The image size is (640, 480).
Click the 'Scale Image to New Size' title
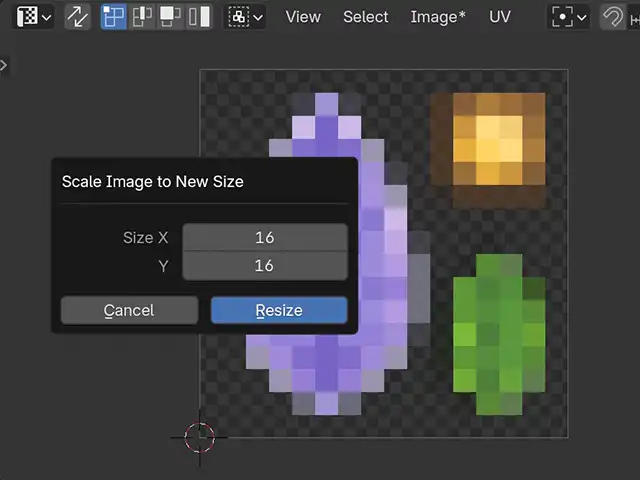tap(153, 182)
